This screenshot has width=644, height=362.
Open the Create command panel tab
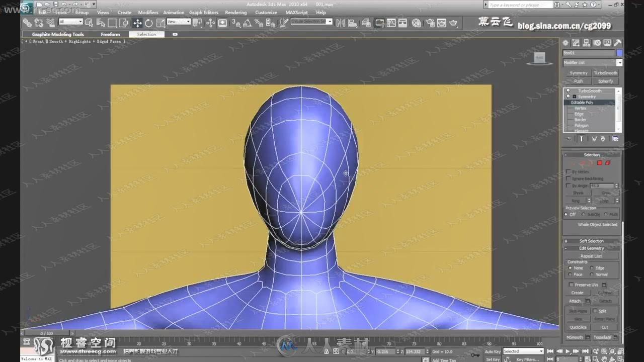point(565,43)
